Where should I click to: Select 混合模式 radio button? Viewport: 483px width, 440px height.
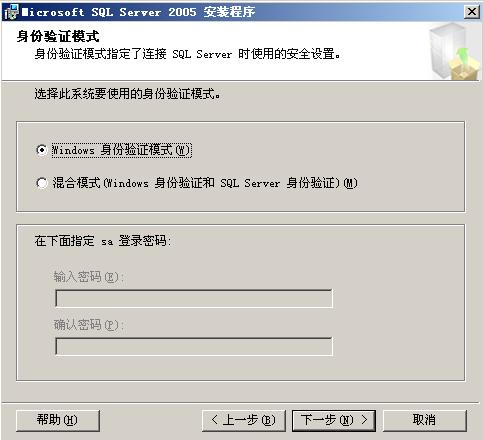(x=42, y=183)
